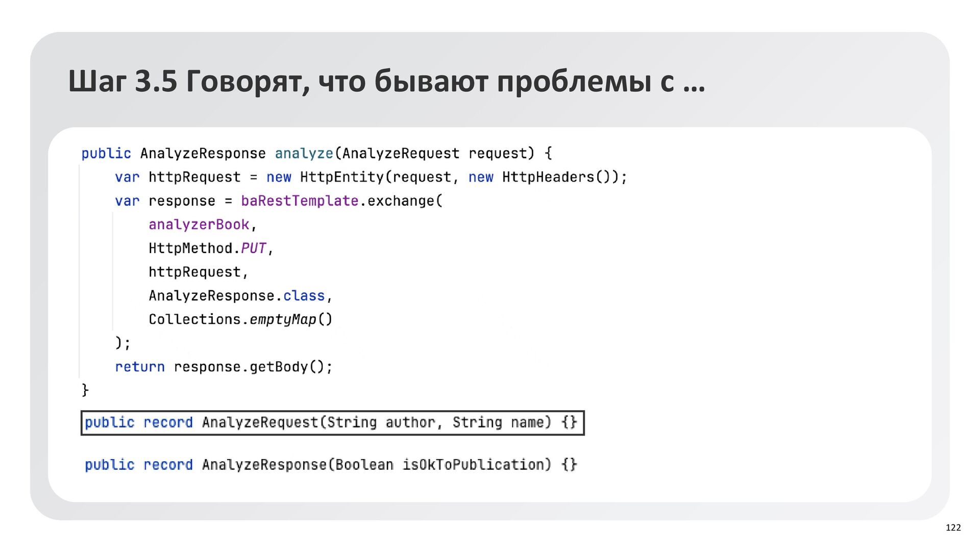Click the 'return response.getBody();' line

224,367
